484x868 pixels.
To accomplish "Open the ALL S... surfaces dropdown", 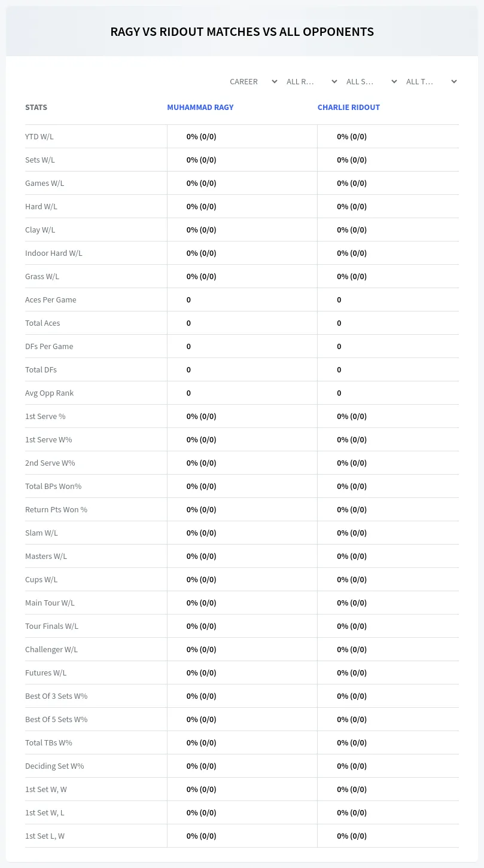I will coord(371,81).
